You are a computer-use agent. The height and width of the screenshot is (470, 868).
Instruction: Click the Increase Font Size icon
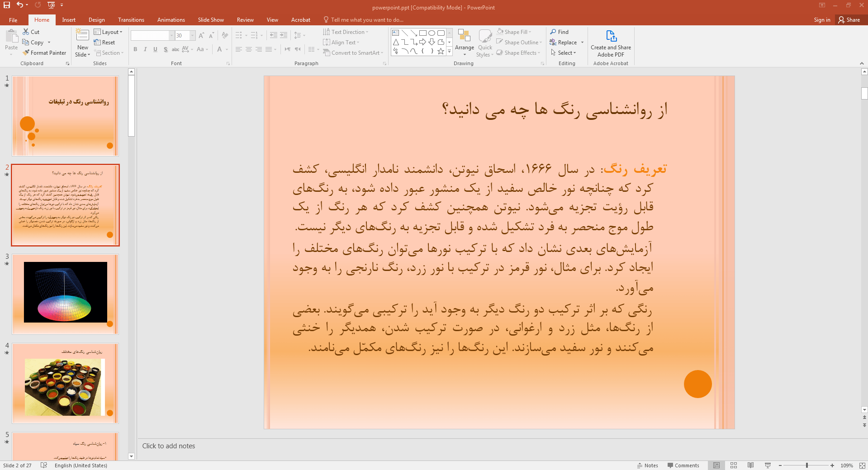tap(201, 35)
